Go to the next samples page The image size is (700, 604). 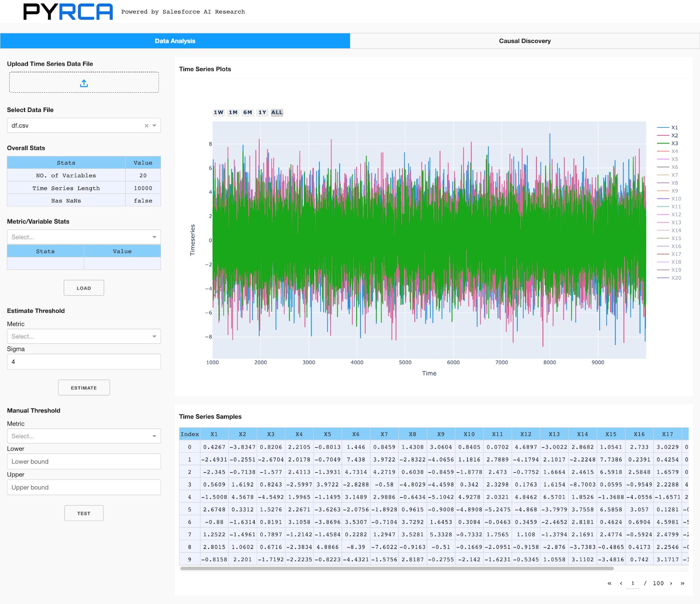click(671, 583)
